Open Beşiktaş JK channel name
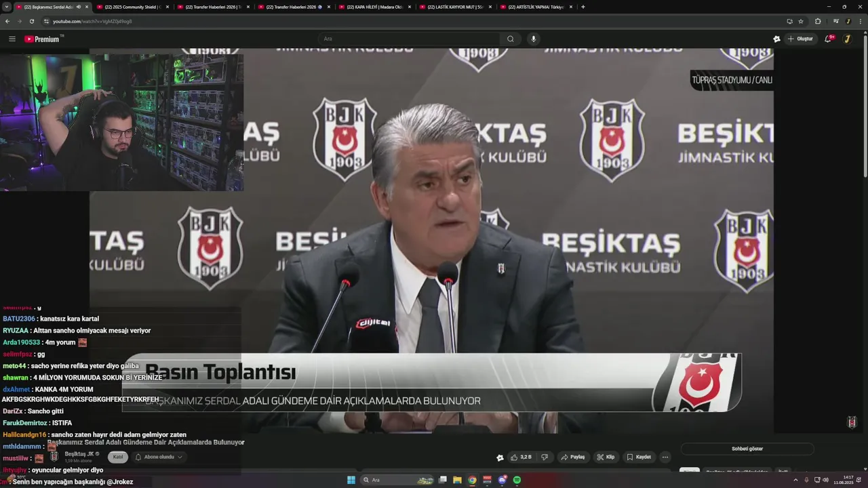This screenshot has width=868, height=488. tap(79, 453)
